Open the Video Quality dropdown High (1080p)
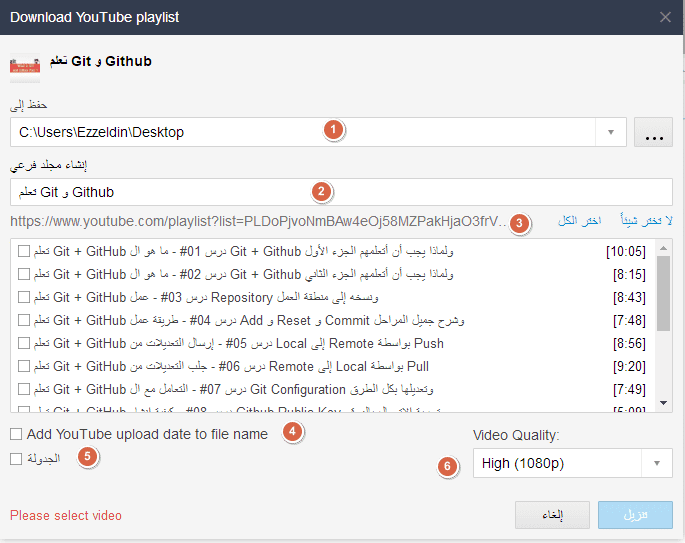685x543 pixels. 572,463
